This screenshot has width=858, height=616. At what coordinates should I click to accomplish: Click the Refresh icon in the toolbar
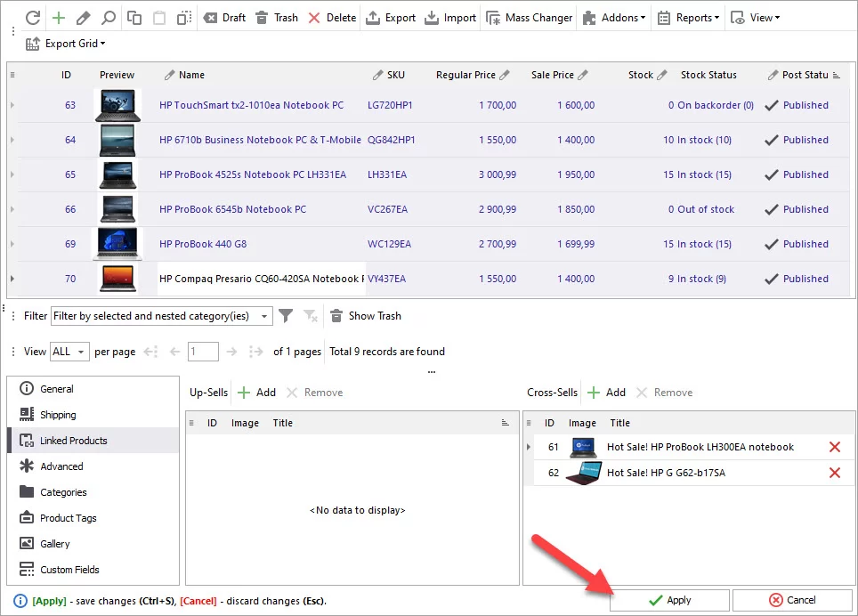click(33, 18)
